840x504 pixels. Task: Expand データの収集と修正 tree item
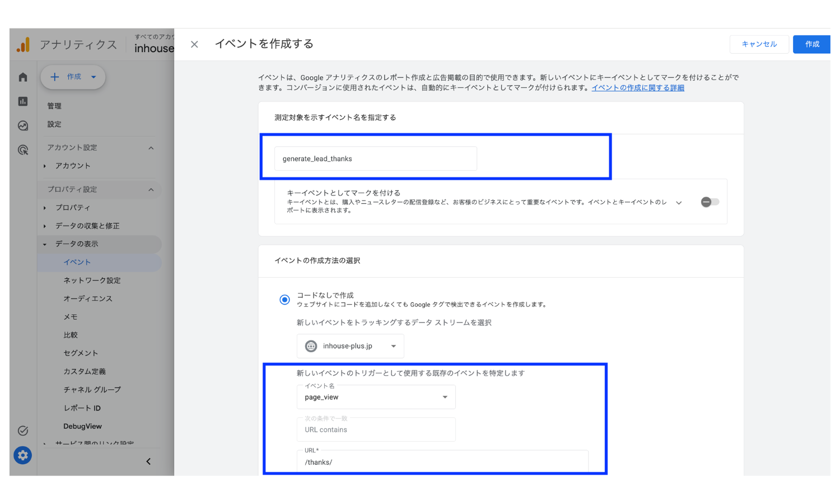(x=45, y=226)
